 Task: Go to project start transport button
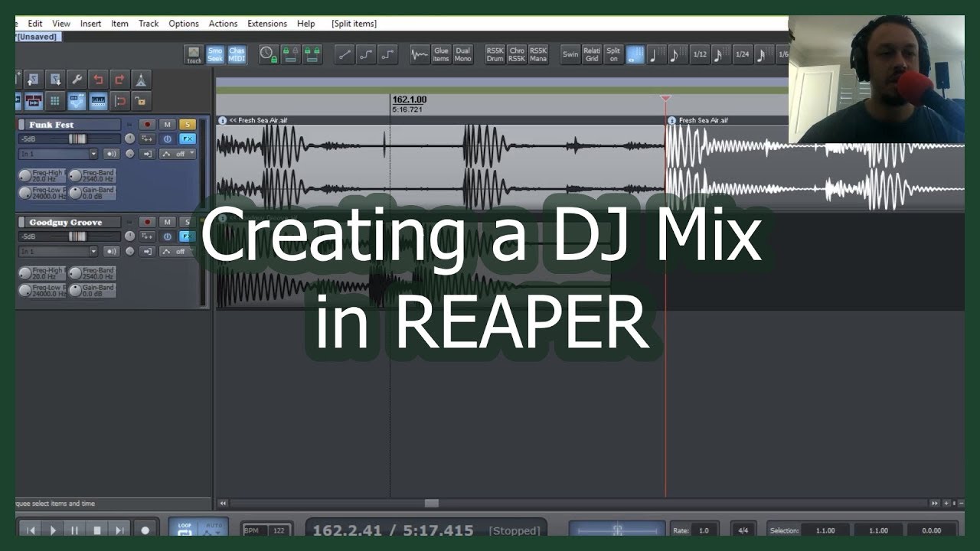click(x=31, y=530)
